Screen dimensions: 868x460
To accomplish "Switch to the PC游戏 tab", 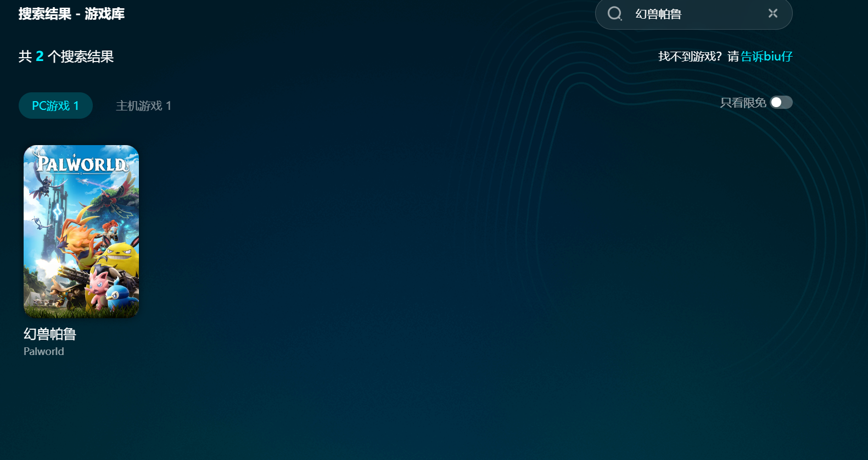I will pyautogui.click(x=55, y=106).
